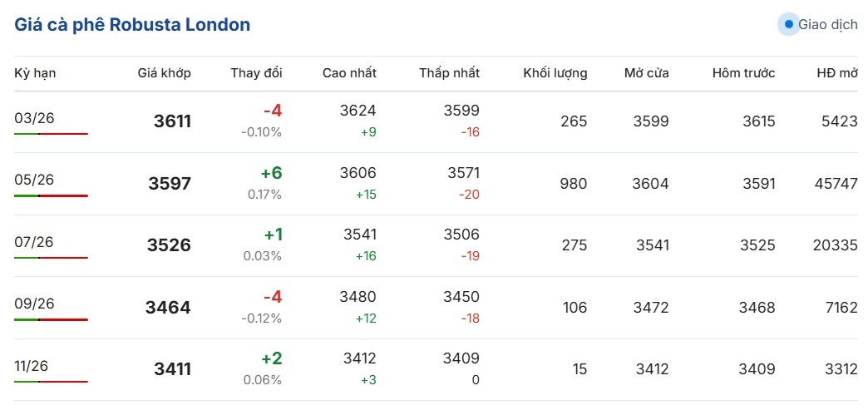
Task: Select the 09/26 contract term
Action: pyautogui.click(x=34, y=304)
